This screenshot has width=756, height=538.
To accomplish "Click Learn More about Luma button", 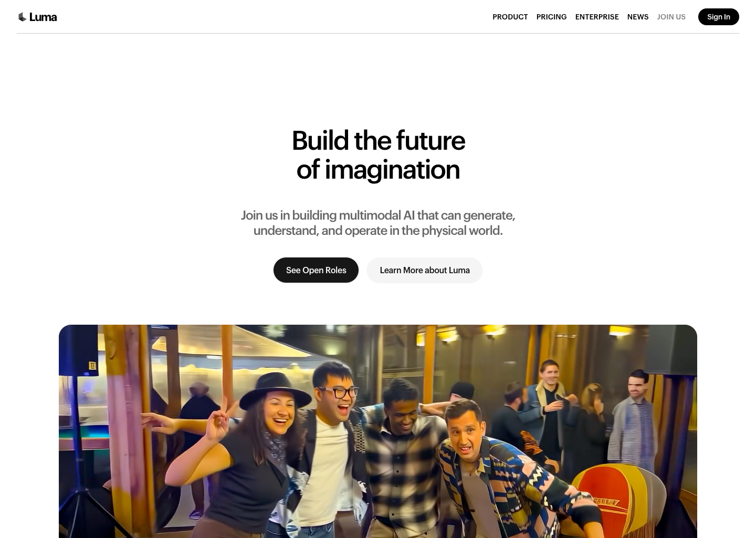I will pyautogui.click(x=425, y=270).
